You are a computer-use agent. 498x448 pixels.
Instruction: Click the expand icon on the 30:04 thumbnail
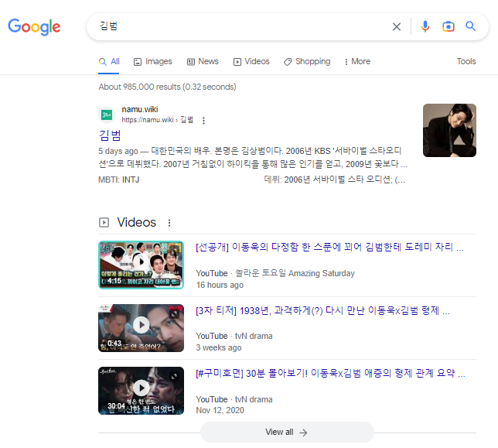[174, 377]
